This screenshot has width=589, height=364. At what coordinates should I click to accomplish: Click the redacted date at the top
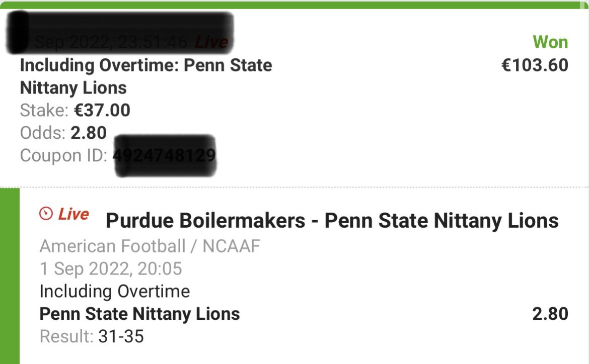(x=120, y=33)
